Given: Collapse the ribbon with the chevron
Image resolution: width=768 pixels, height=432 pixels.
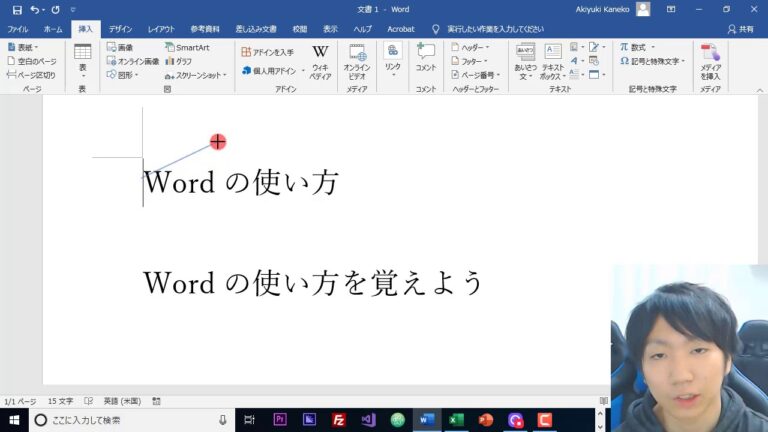Looking at the screenshot, I should [x=760, y=90].
